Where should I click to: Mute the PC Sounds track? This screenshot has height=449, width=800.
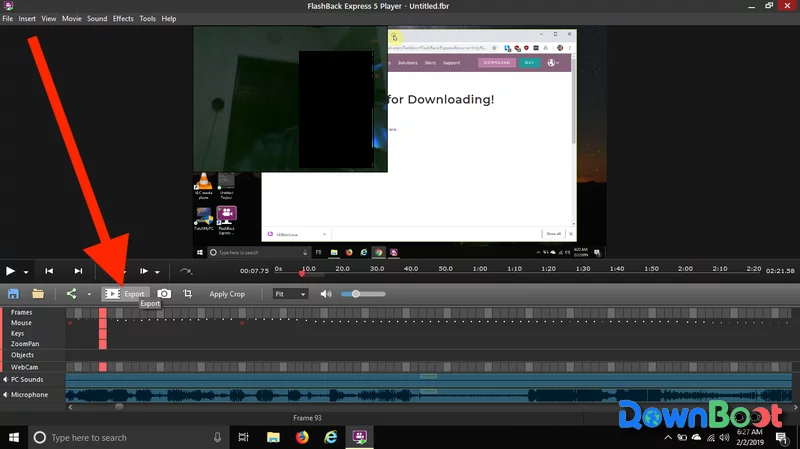click(5, 380)
